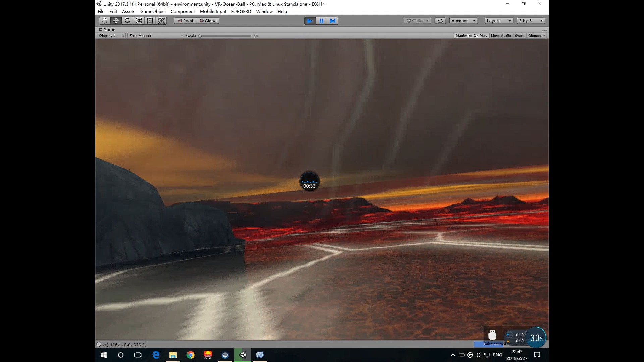Open the Collab dropdown
This screenshot has height=362, width=644.
(417, 21)
